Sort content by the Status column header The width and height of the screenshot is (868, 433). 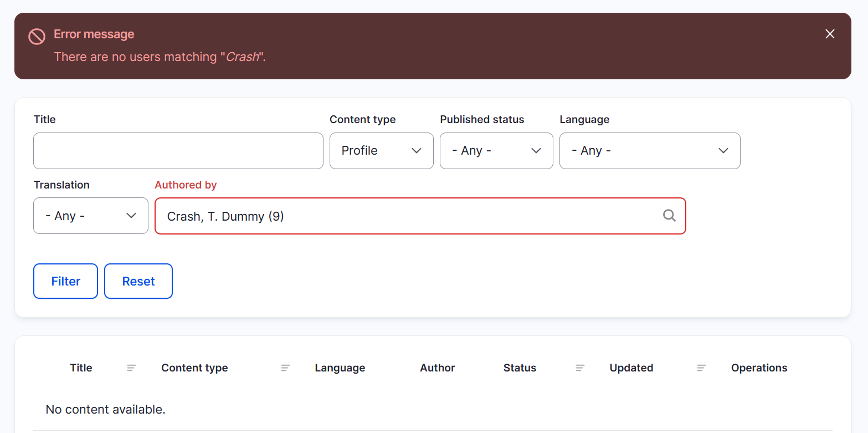pyautogui.click(x=520, y=368)
